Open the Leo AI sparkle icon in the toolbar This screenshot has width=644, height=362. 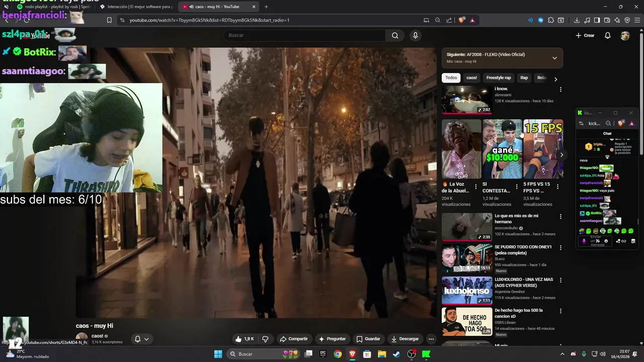(617, 20)
